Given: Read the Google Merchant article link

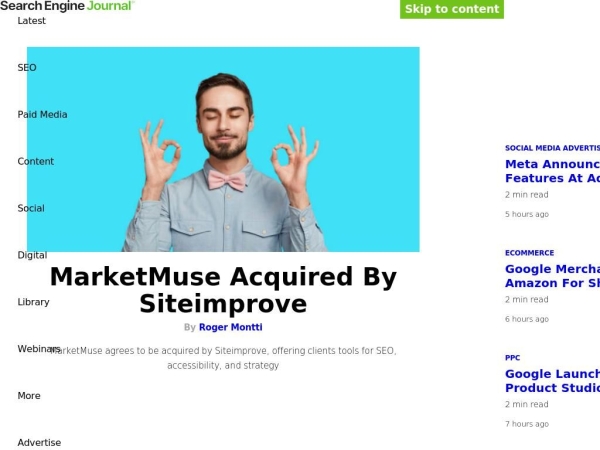Looking at the screenshot, I should tap(552, 276).
